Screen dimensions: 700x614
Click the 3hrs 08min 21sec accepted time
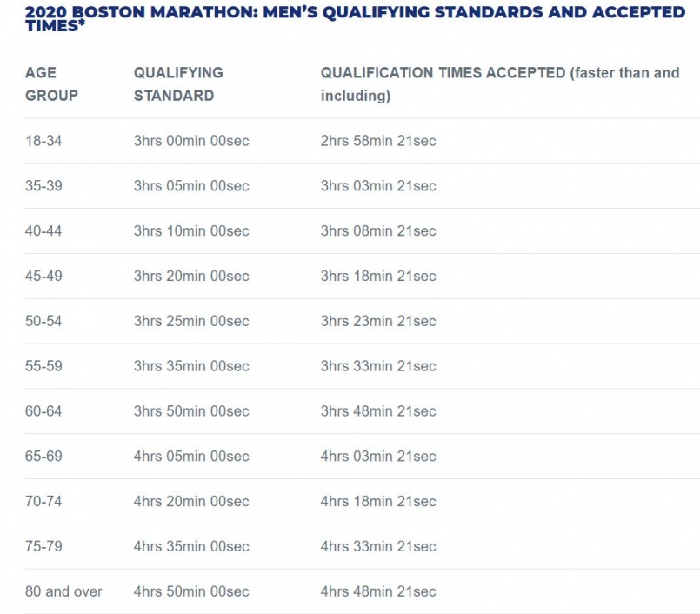click(378, 231)
